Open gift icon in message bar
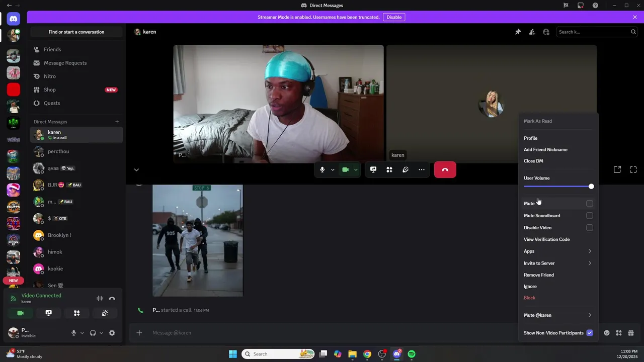 631,333
